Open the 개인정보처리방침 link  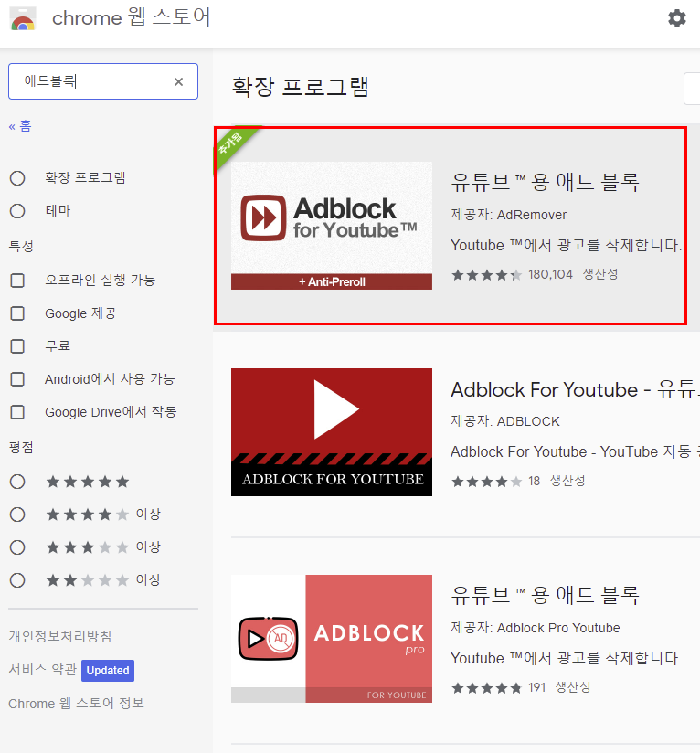tap(60, 636)
